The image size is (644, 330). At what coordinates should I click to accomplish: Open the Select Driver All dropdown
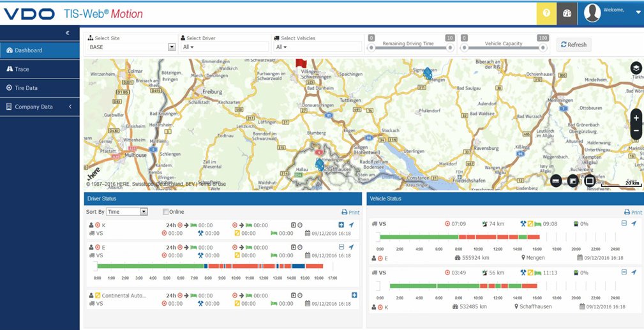(188, 47)
